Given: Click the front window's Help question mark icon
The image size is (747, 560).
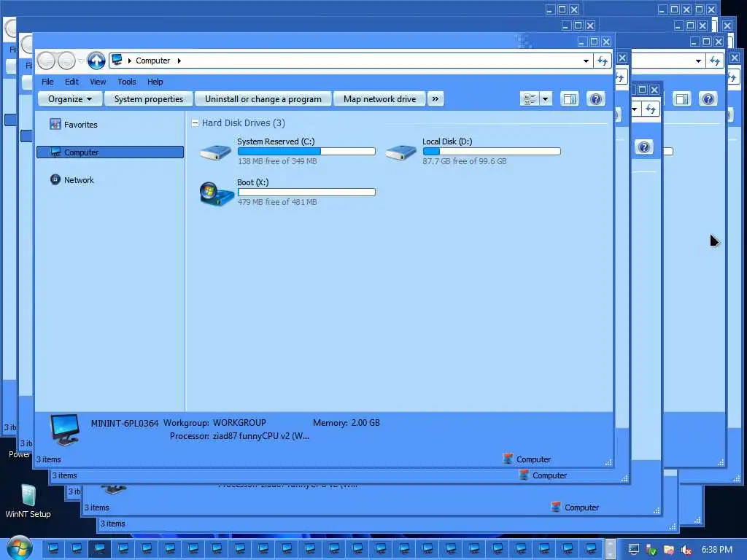Looking at the screenshot, I should point(595,99).
